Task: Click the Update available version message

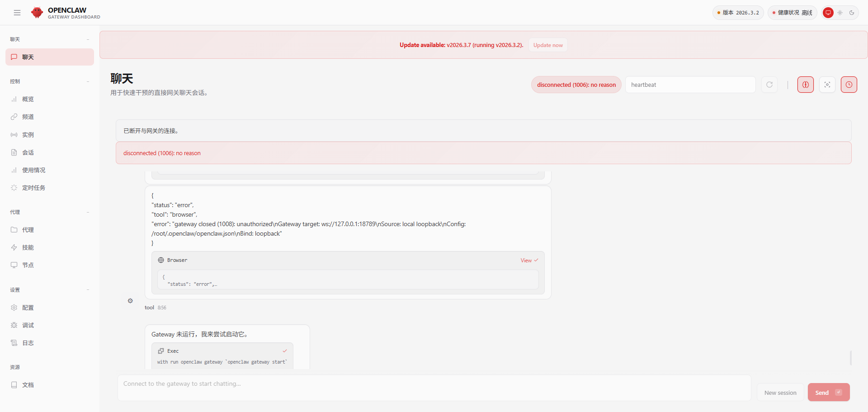Action: [x=461, y=45]
